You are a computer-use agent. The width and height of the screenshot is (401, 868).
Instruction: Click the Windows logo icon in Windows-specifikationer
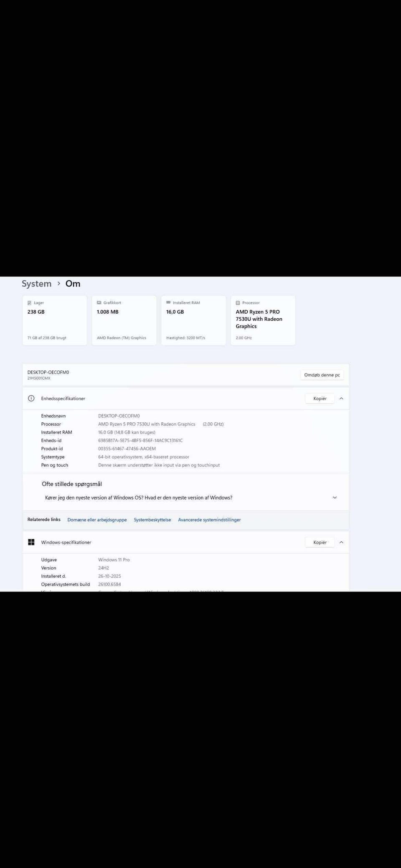[x=31, y=542]
